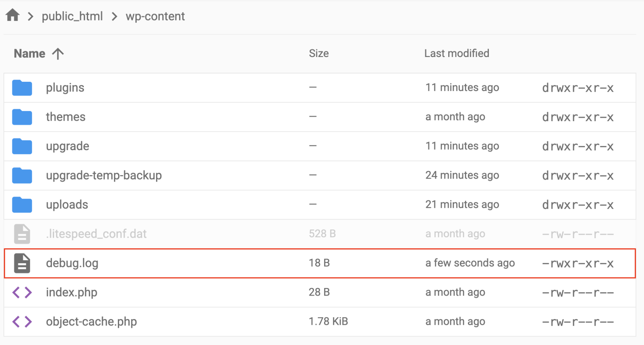Click the upgrade-temp-backup folder icon
Screen dimensions: 644x345
coord(22,175)
